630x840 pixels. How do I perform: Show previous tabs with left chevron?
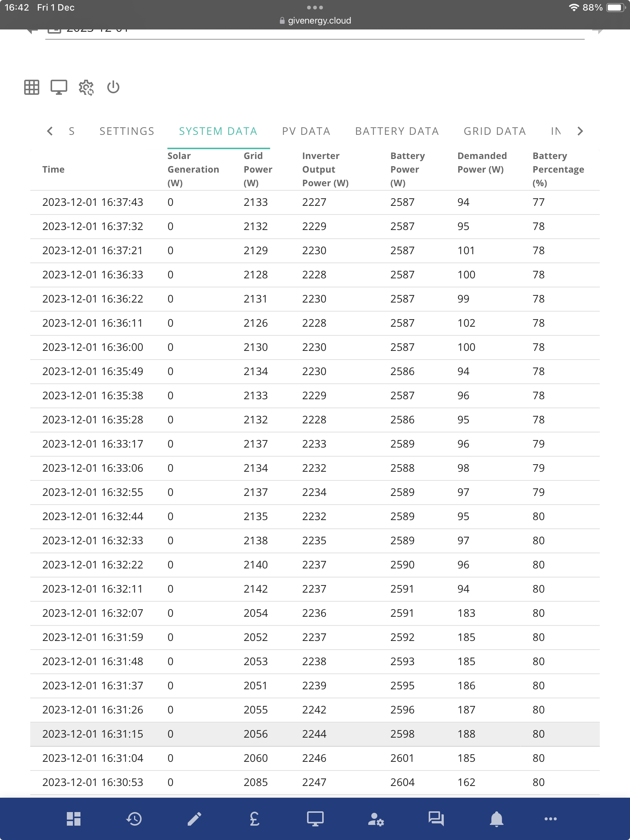[50, 131]
